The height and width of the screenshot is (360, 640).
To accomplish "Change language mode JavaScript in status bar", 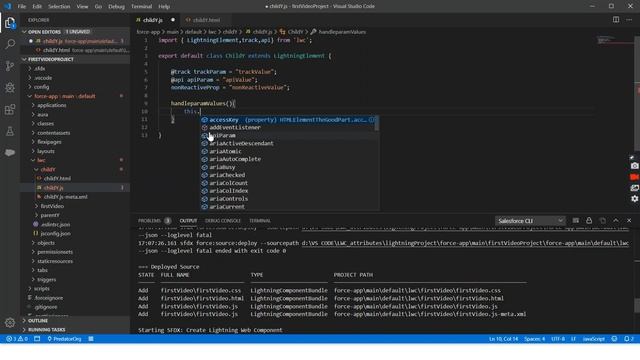I will tap(593, 339).
